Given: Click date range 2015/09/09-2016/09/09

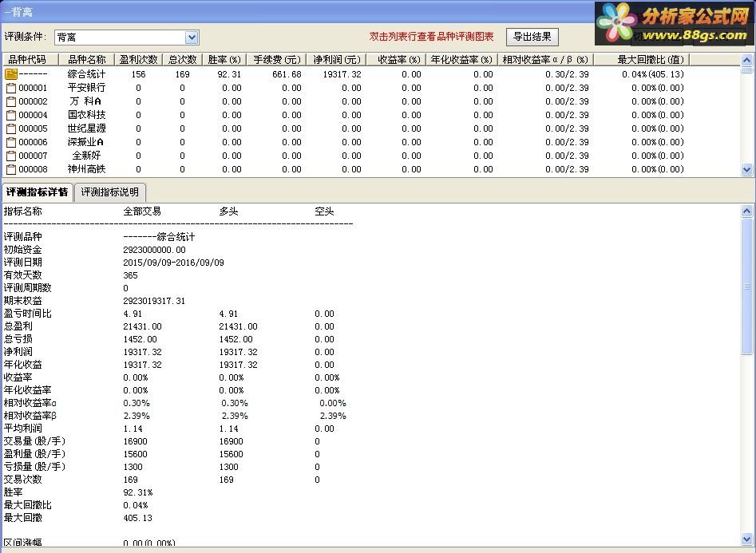Looking at the screenshot, I should (173, 263).
